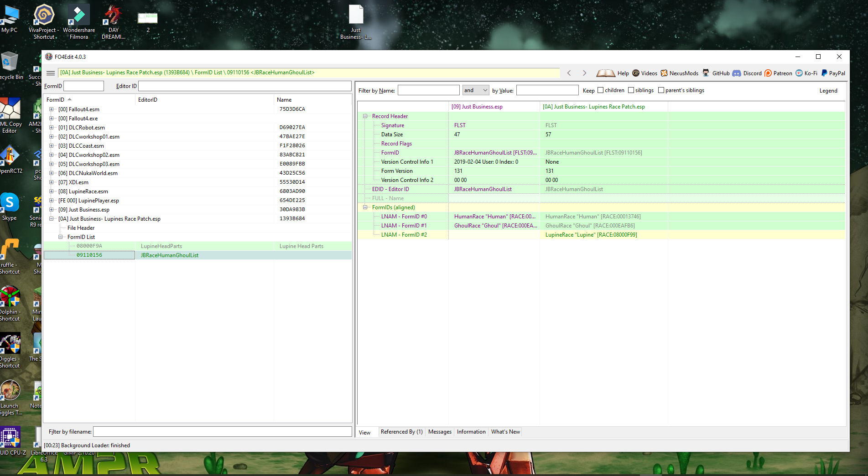
Task: Open Messages tab
Action: pos(440,432)
